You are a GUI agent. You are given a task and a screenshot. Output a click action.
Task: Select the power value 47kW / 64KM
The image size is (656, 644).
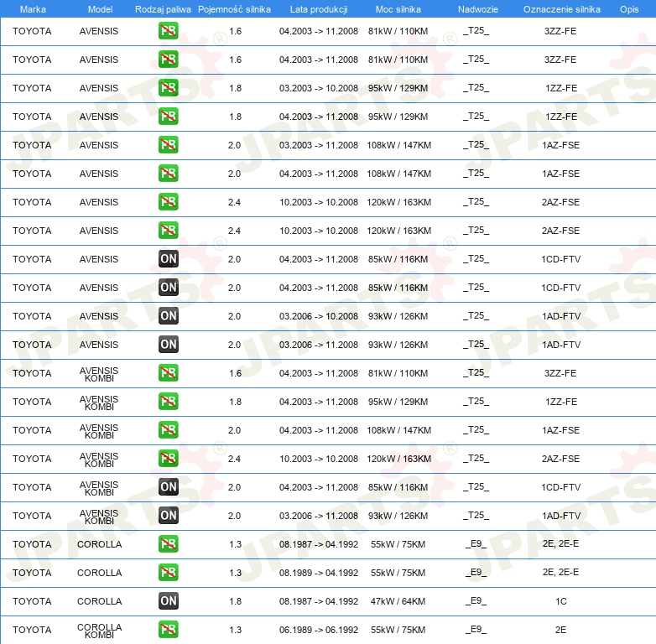(398, 601)
